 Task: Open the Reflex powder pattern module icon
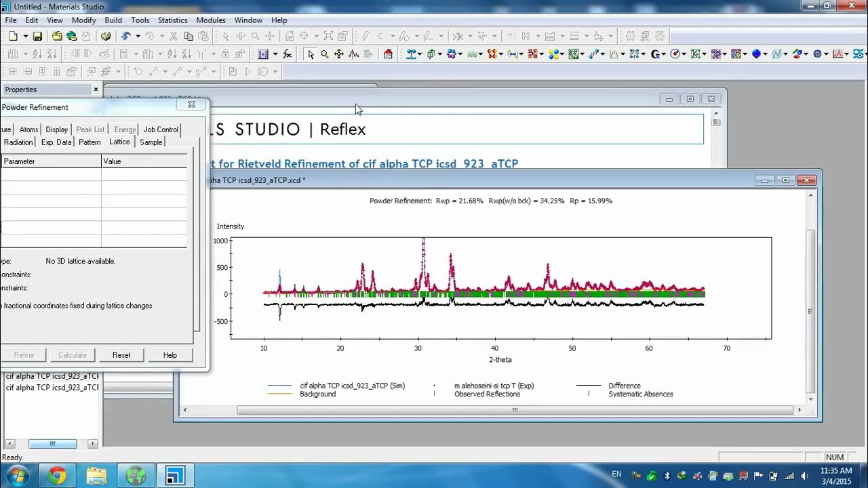[x=837, y=54]
